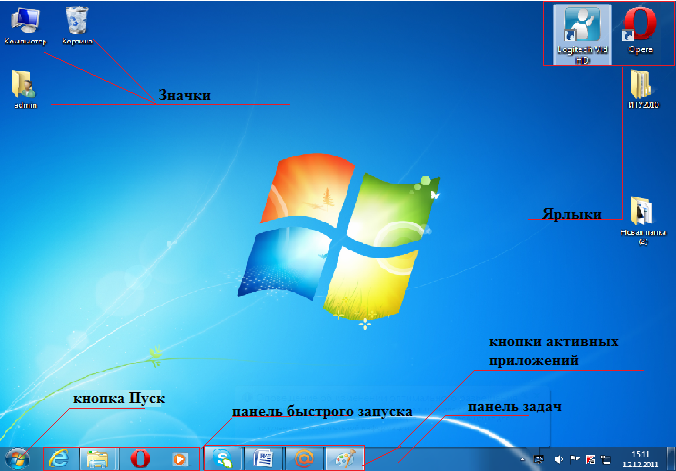The image size is (676, 471).
Task: Switch to the Skype taskbar button
Action: [223, 459]
